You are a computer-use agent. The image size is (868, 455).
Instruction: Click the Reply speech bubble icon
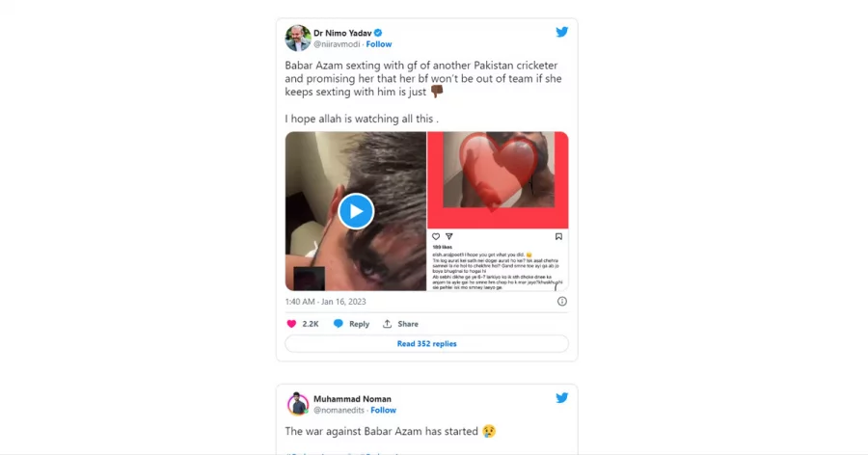point(338,324)
